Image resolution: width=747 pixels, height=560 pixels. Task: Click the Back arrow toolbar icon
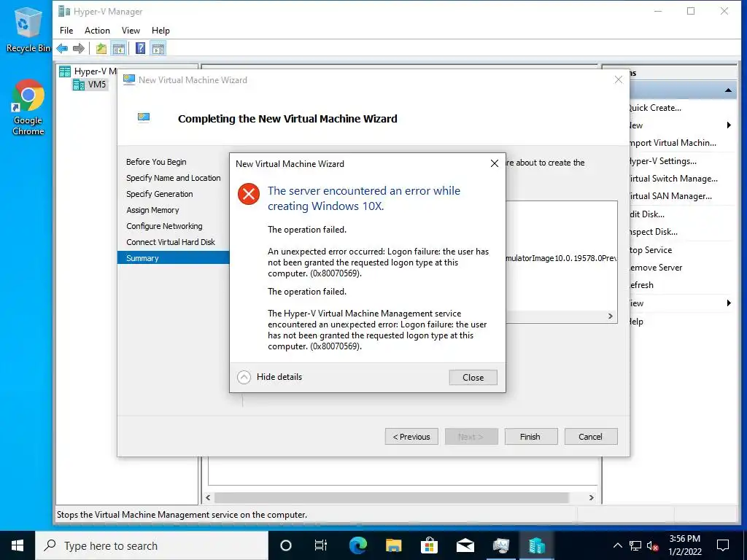(62, 48)
